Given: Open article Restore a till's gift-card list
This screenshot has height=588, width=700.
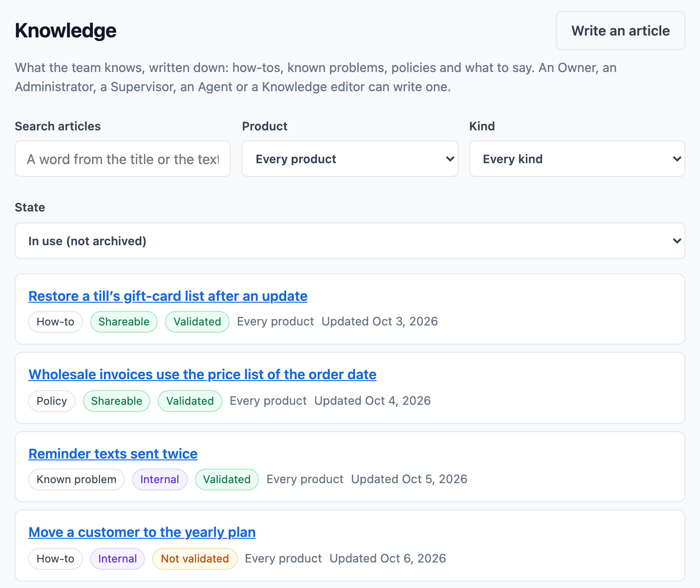Looking at the screenshot, I should click(168, 296).
